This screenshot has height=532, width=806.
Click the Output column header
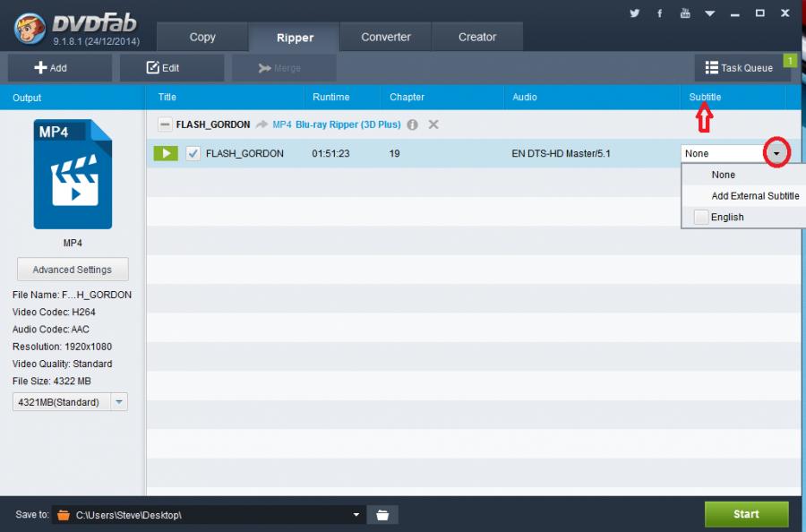(27, 98)
